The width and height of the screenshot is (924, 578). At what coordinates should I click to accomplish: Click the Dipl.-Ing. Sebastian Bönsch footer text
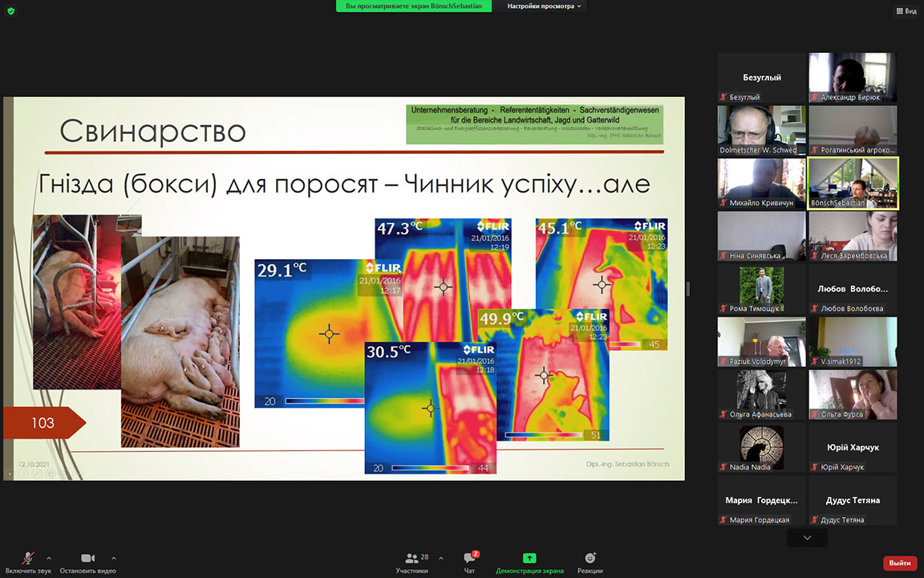coord(627,464)
